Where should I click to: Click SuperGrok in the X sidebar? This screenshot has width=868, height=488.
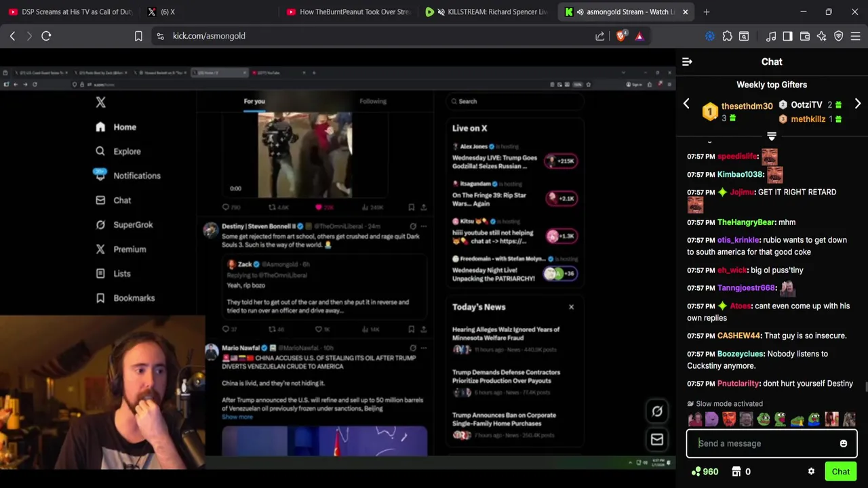click(125, 224)
